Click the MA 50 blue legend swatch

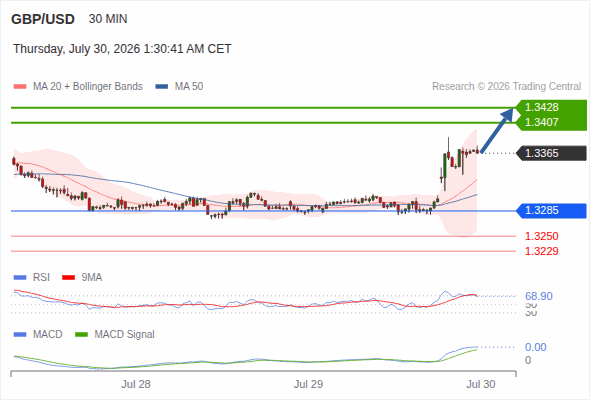click(162, 87)
